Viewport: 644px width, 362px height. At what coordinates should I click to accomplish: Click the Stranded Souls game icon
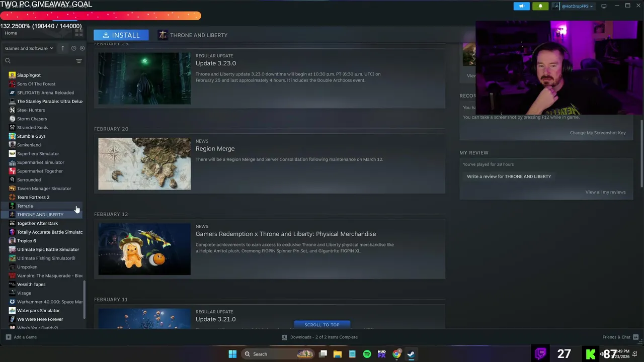click(12, 128)
